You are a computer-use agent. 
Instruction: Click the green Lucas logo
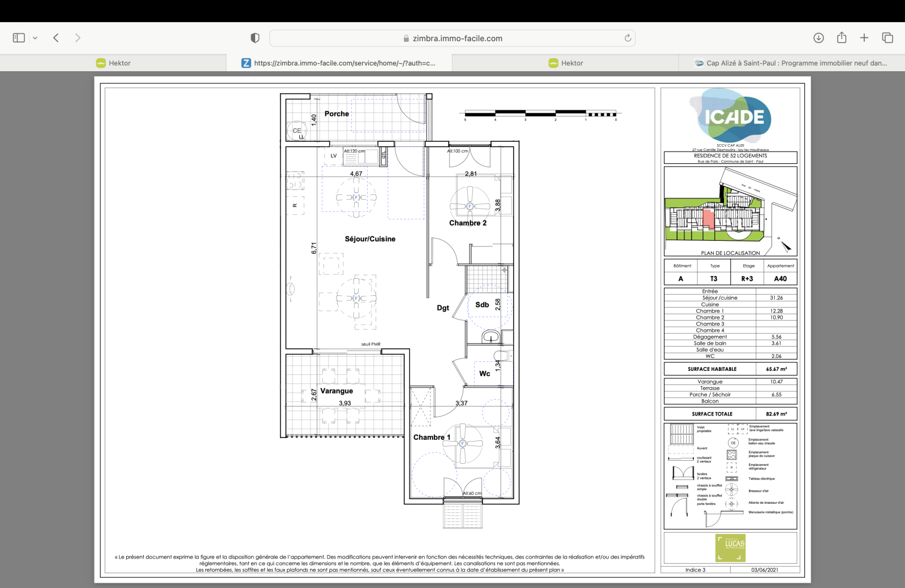(730, 547)
